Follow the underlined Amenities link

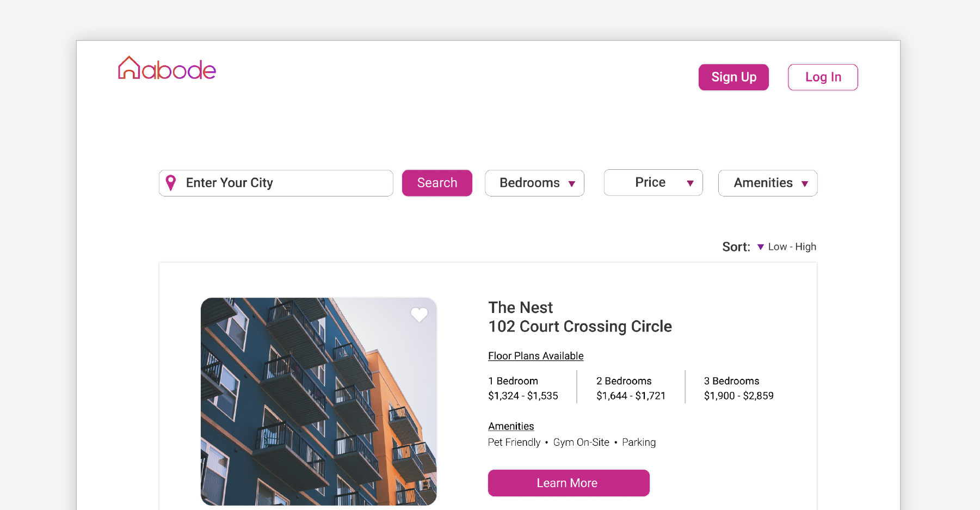(511, 426)
